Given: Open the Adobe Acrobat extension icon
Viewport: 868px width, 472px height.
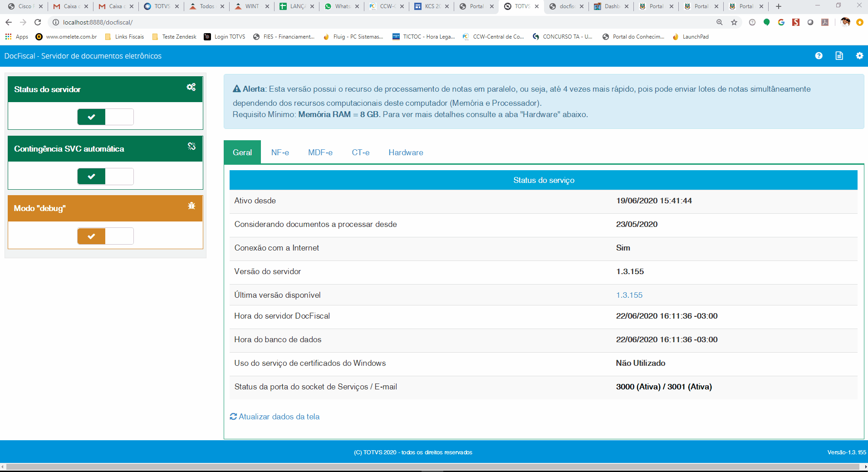Looking at the screenshot, I should click(x=825, y=22).
